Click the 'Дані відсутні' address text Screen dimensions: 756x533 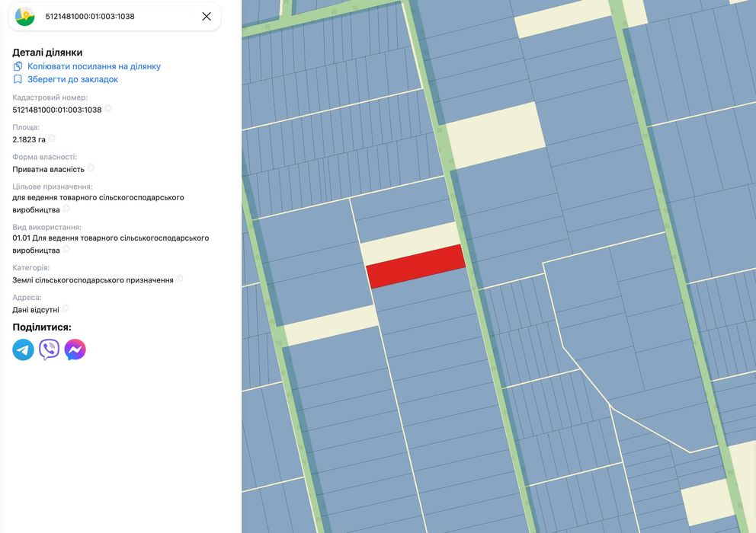(36, 310)
